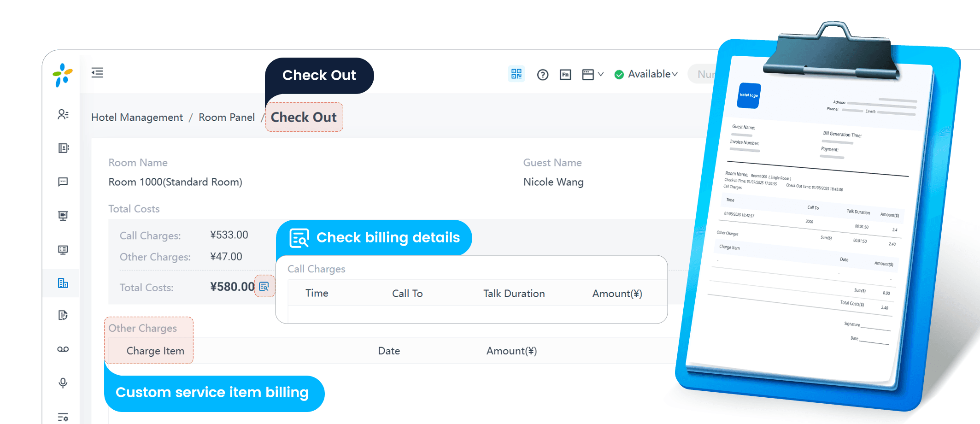Click the Time column header
This screenshot has width=980, height=424.
click(317, 293)
